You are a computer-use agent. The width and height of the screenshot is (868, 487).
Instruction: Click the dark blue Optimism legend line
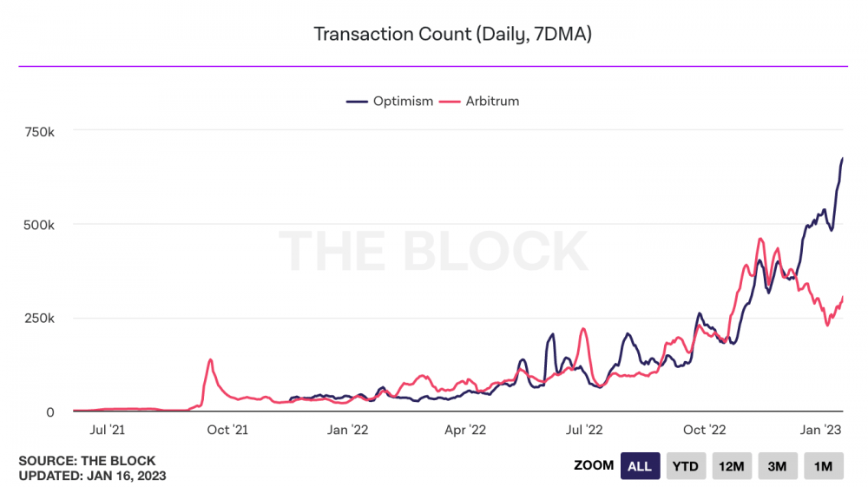coord(357,102)
